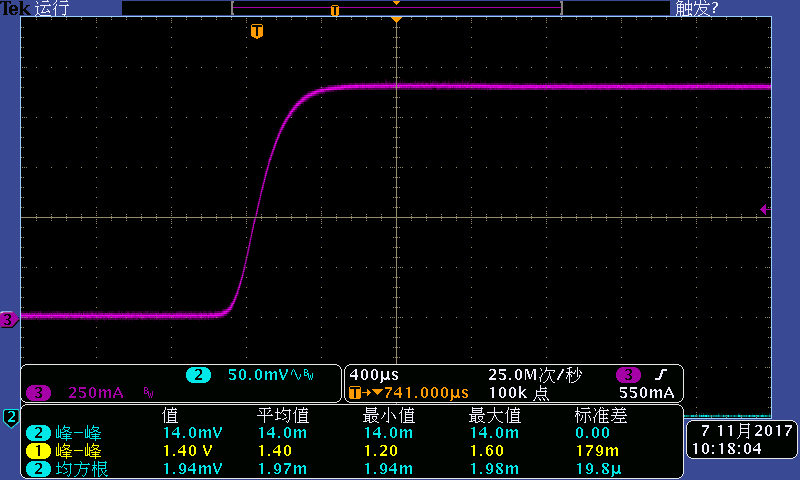Click the 平均值 column header
The height and width of the screenshot is (480, 800).
tap(282, 415)
